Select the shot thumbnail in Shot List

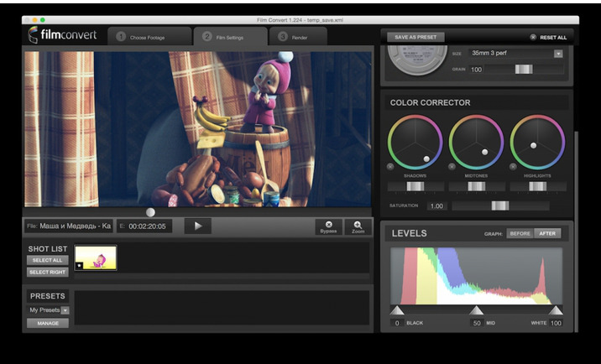pyautogui.click(x=97, y=257)
